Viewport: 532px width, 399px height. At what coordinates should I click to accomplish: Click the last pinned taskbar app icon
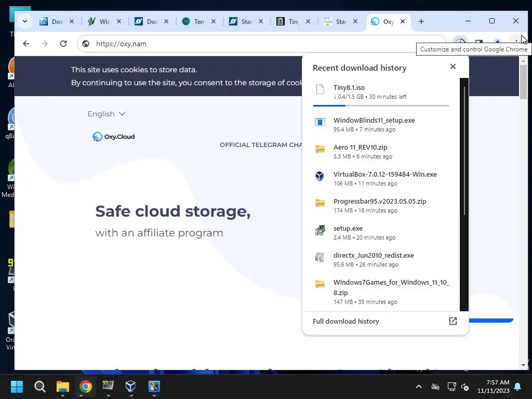[154, 387]
